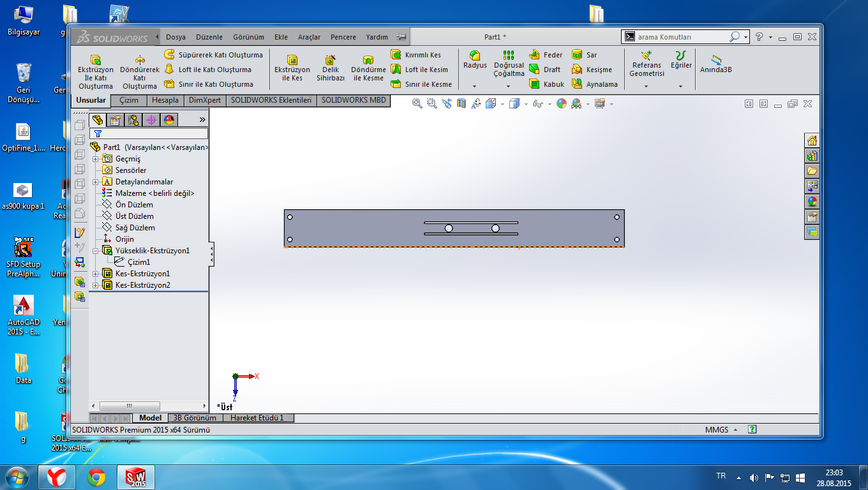Screen dimensions: 868x490
Task: Select Ekstrüzyon İle Katı Oluşturma tool
Action: click(96, 72)
